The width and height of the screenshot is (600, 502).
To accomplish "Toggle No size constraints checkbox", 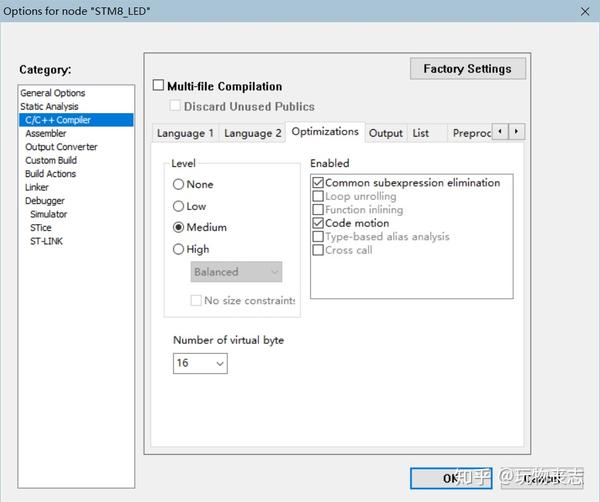I will (x=196, y=300).
